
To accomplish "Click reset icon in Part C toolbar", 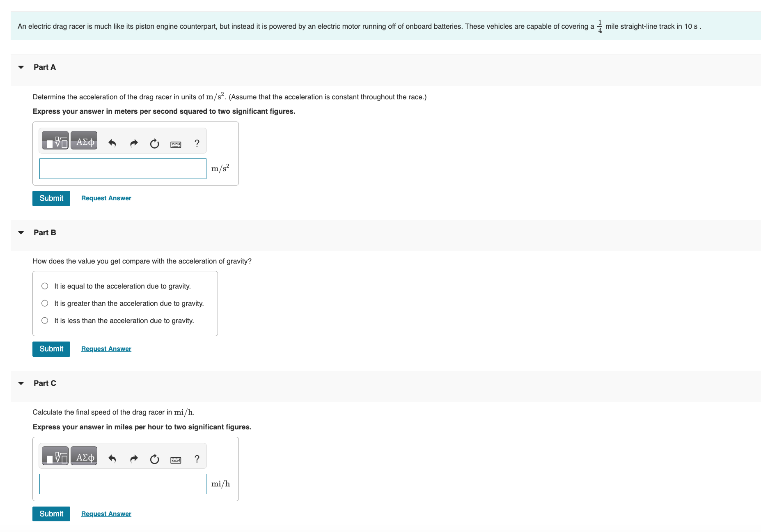I will [x=154, y=459].
